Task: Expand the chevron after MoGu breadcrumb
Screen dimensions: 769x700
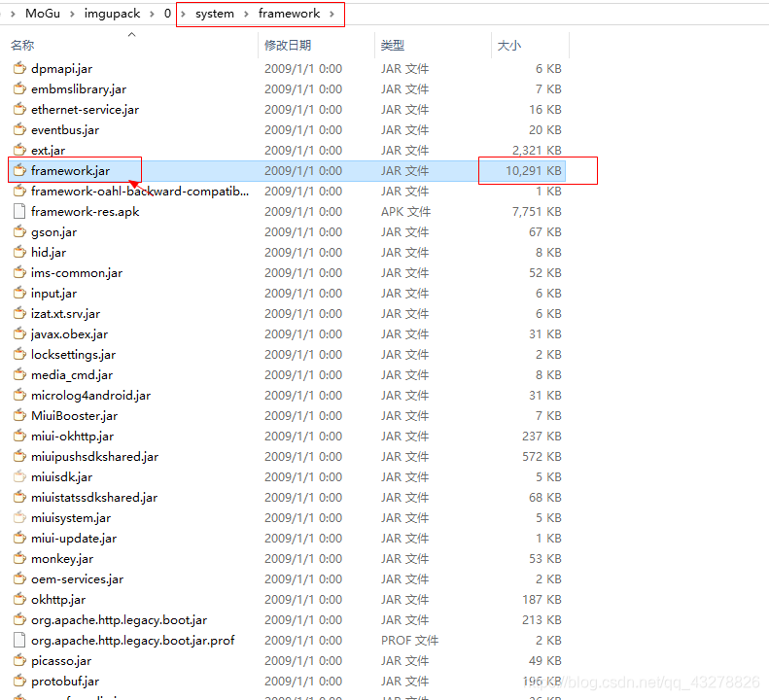Action: [x=72, y=14]
